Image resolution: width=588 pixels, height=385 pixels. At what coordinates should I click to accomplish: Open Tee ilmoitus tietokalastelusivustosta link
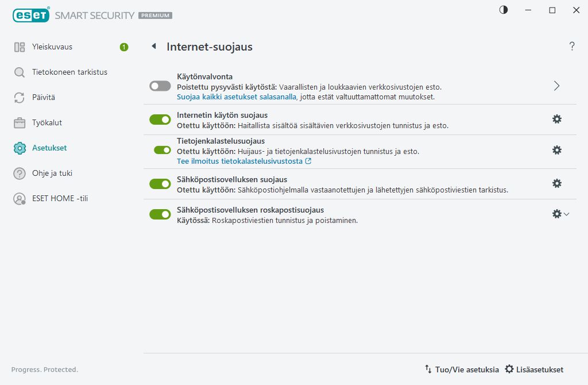241,161
